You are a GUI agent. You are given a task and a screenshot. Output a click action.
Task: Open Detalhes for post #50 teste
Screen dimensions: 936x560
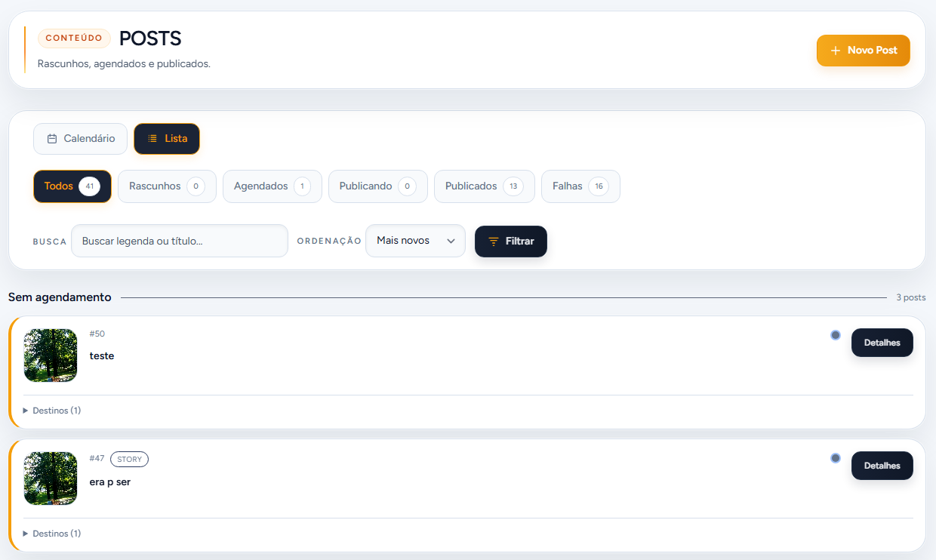pyautogui.click(x=882, y=343)
